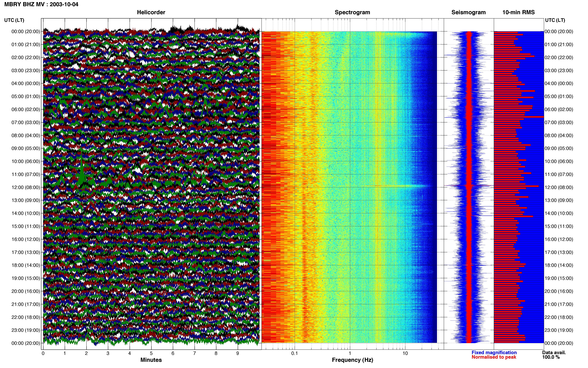Click right time label 12:00 (08:00)
This screenshot has height=368, width=588.
559,187
